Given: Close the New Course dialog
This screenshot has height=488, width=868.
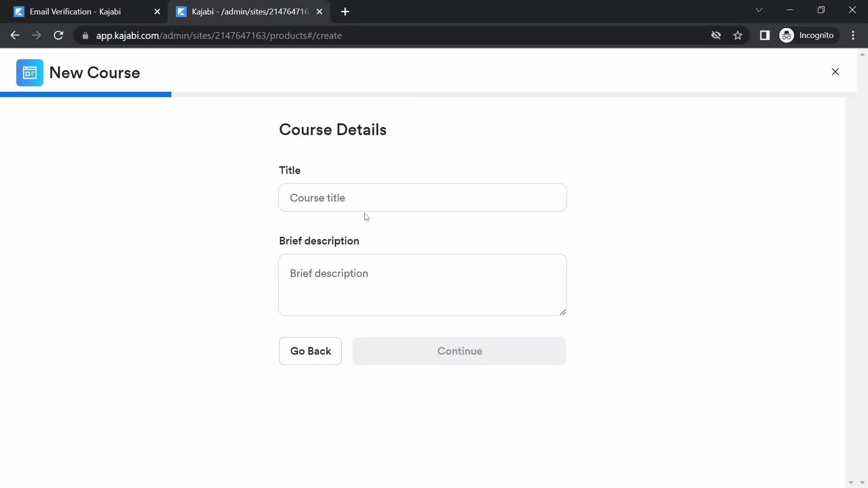Looking at the screenshot, I should coord(835,72).
